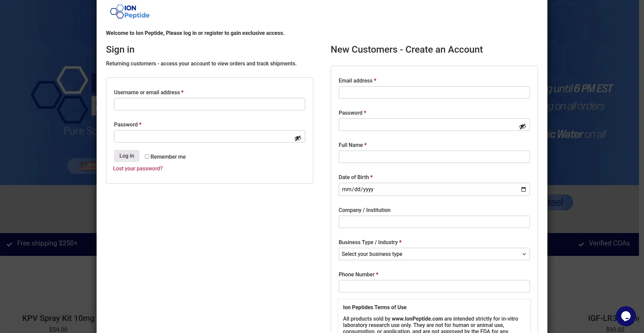
Task: Open the www.IonPeptide.com terms link
Action: [417, 319]
